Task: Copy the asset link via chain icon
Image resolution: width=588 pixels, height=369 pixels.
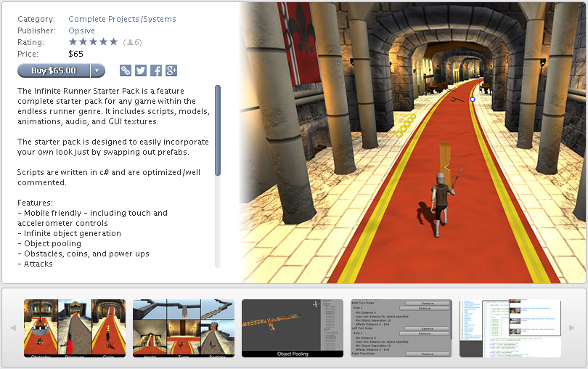Action: coord(126,70)
